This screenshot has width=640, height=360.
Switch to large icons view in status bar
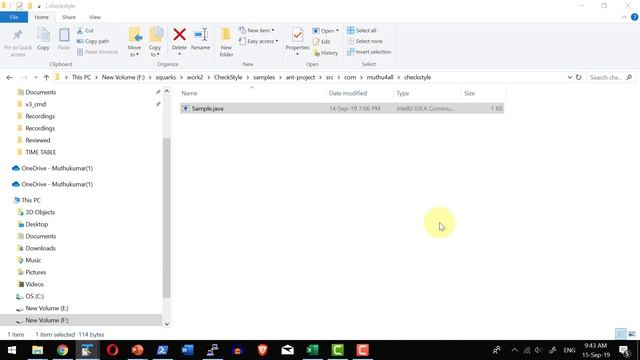[x=632, y=334]
